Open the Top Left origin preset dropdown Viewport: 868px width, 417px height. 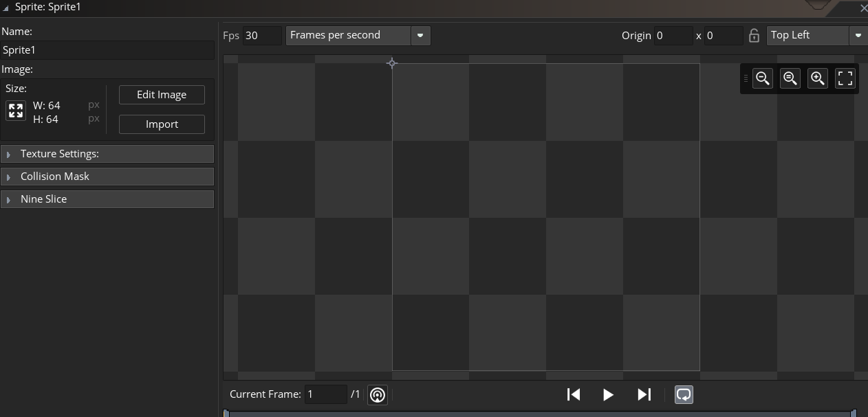817,36
